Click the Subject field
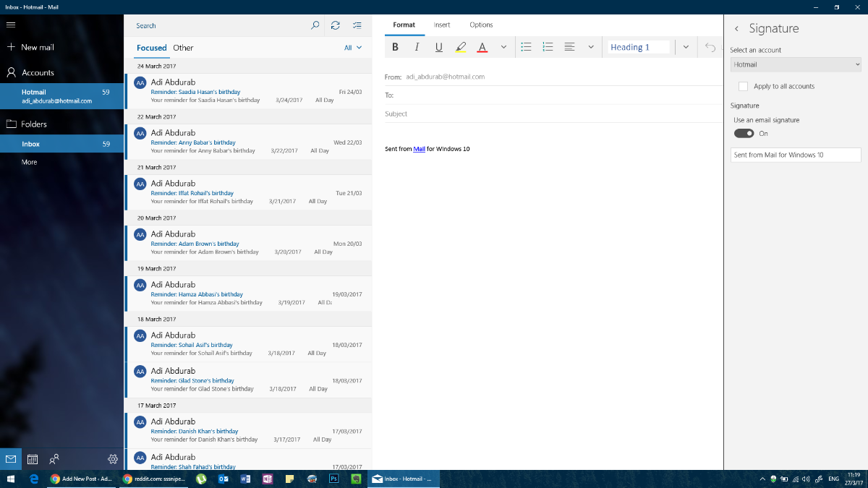This screenshot has height=488, width=868. click(554, 114)
